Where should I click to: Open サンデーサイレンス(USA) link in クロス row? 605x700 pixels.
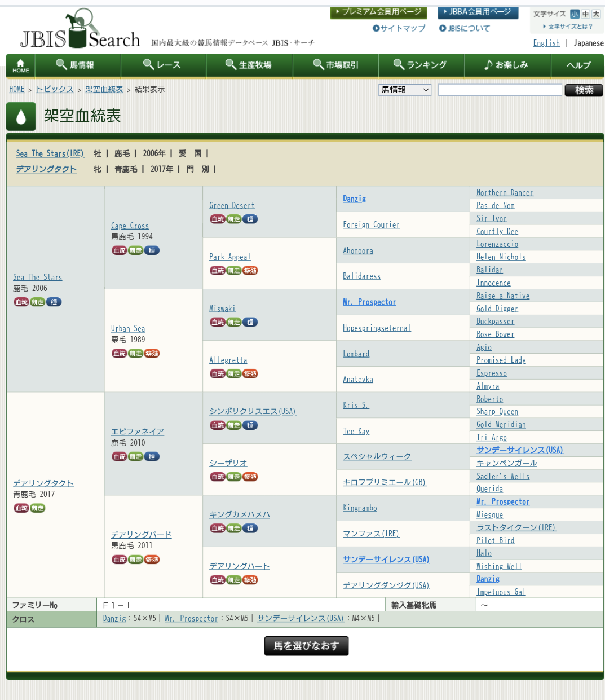(301, 618)
